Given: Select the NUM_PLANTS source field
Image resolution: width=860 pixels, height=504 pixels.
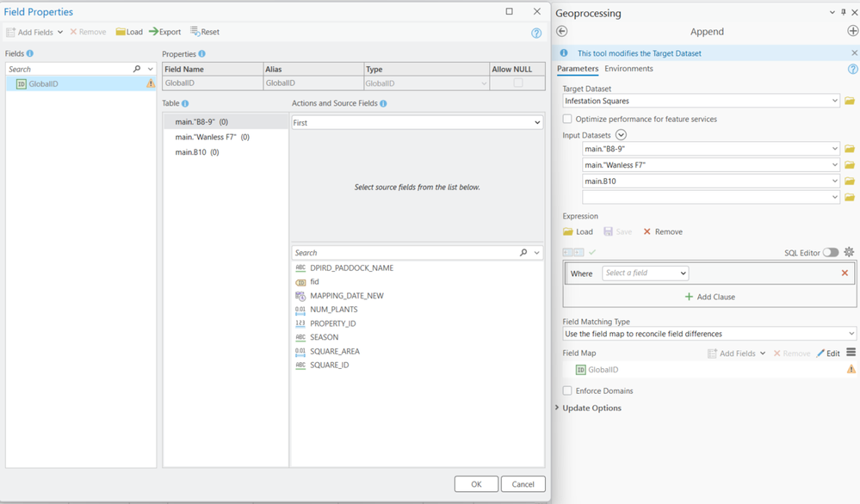Looking at the screenshot, I should (x=333, y=310).
